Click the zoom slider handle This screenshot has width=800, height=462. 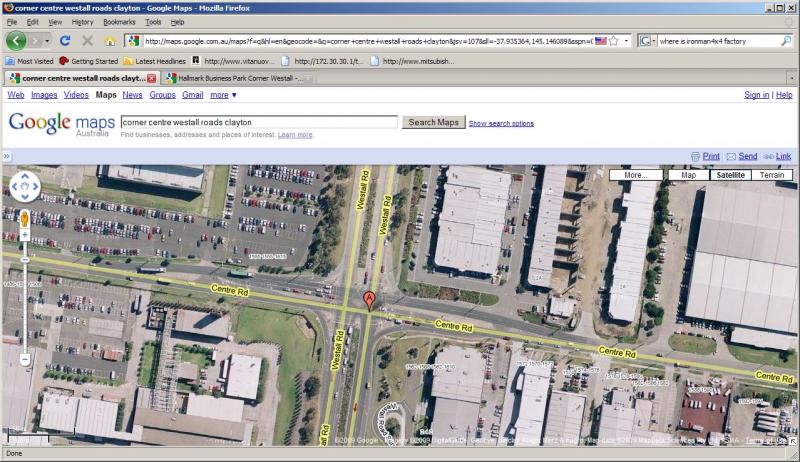(25, 260)
